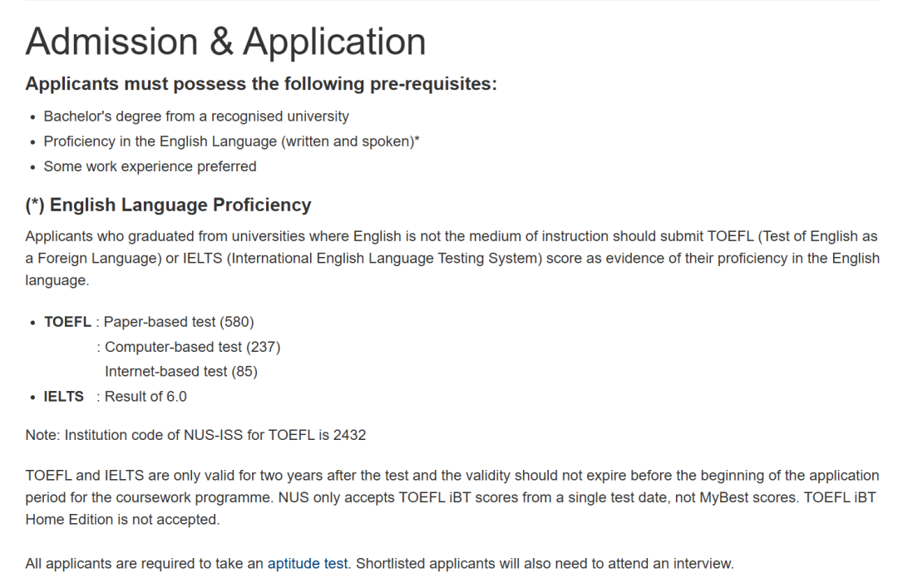Viewport: 898px width, 588px height.
Task: Click the "Paper-based test (580)" text
Action: click(x=179, y=322)
